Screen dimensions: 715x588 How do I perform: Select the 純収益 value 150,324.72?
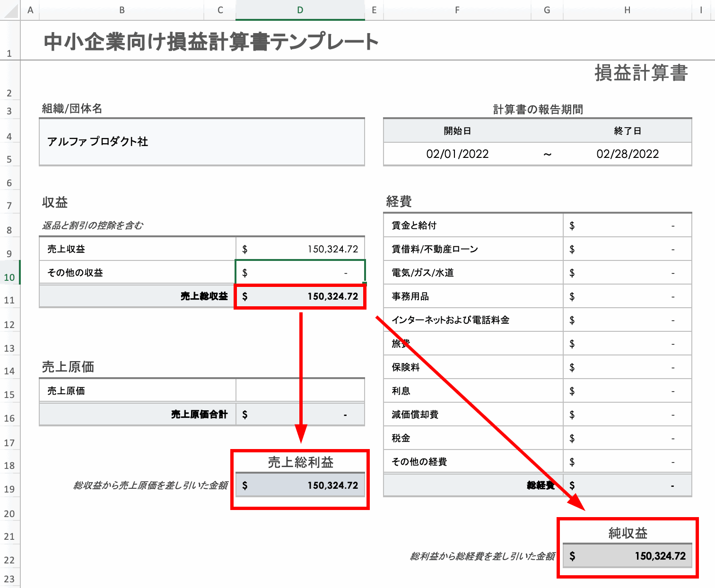[628, 556]
